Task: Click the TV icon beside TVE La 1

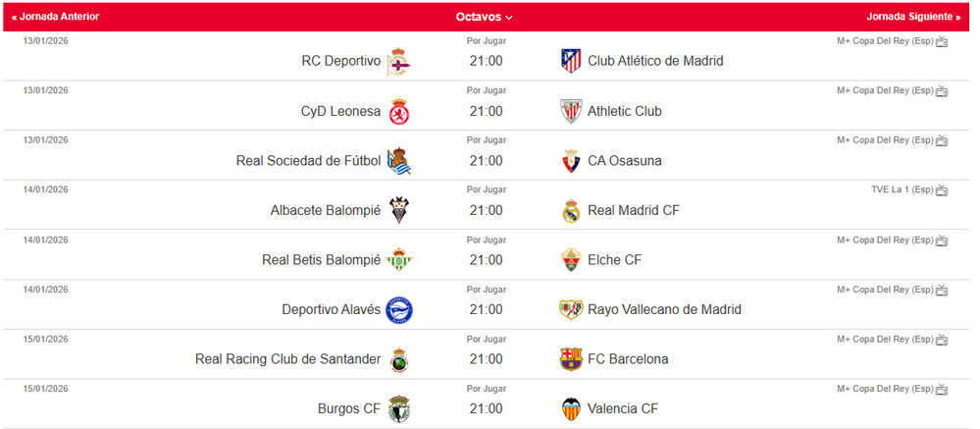Action: tap(942, 190)
